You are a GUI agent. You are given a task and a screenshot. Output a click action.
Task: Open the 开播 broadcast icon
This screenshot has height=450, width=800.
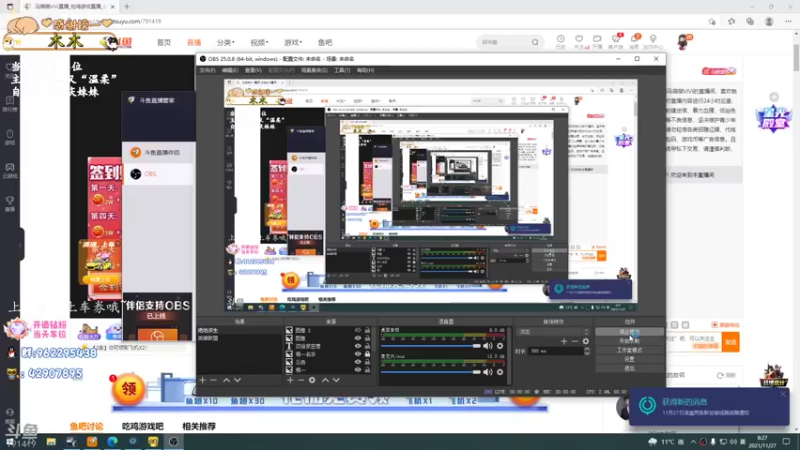point(597,39)
